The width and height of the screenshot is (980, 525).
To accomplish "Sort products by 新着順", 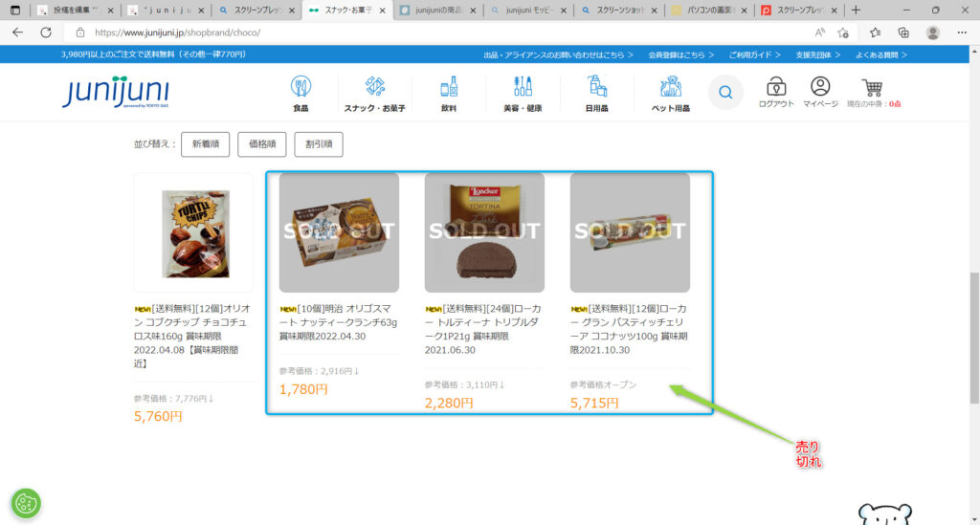I will tap(206, 144).
